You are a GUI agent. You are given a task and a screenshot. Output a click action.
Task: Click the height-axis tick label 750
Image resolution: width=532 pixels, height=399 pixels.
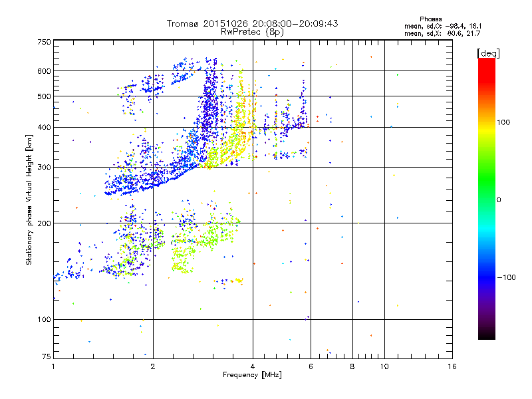(45, 42)
